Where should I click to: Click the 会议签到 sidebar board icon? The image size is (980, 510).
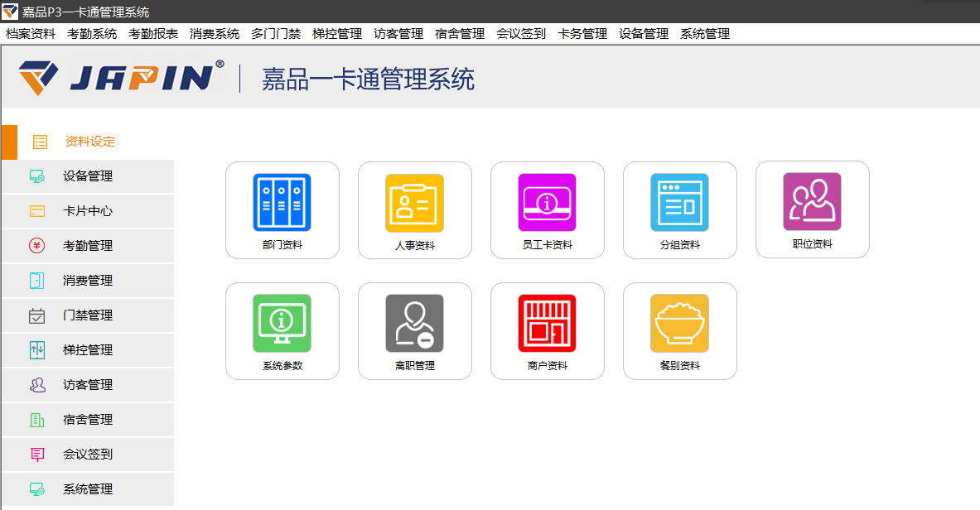pos(37,455)
